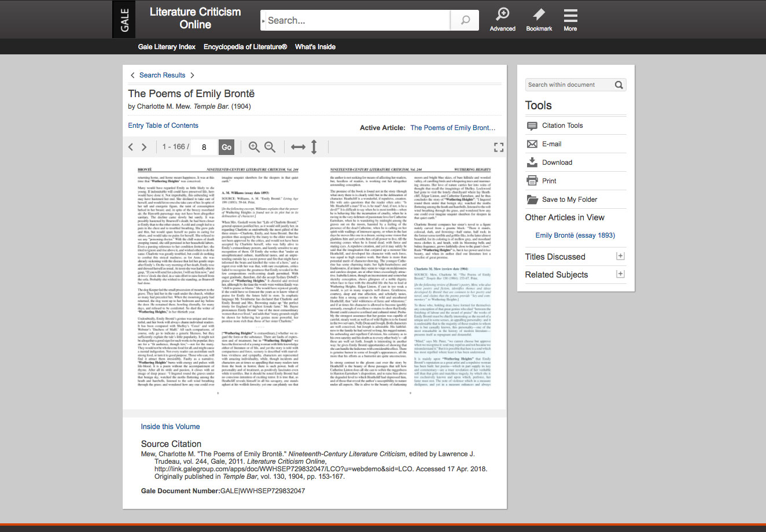Image resolution: width=766 pixels, height=532 pixels.
Task: Open active article The Poems of Emily Brontë
Action: (x=453, y=128)
